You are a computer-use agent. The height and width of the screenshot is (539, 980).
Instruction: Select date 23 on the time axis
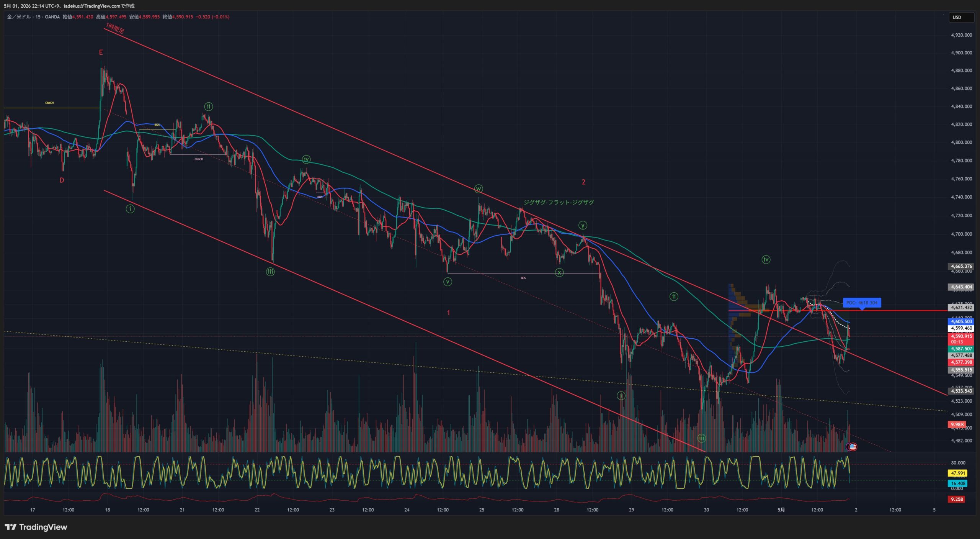[x=332, y=510]
